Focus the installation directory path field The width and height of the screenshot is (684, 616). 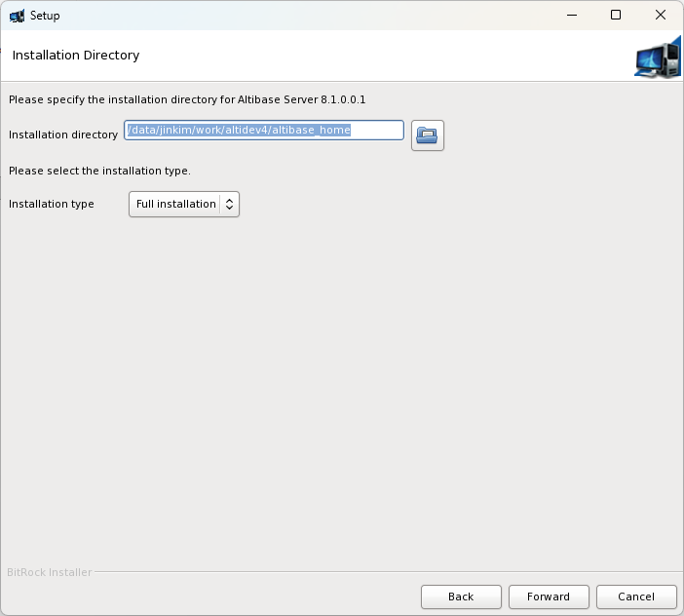263,130
